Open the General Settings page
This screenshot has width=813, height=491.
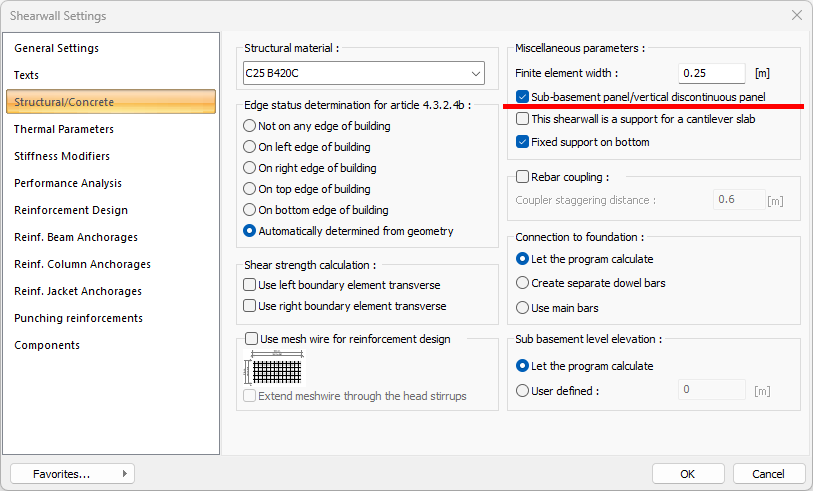pos(56,48)
